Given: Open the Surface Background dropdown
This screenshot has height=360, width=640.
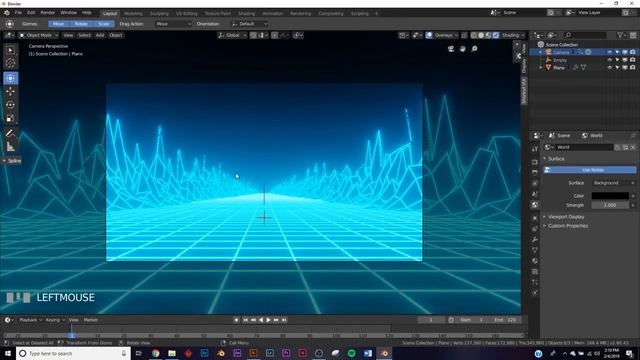Looking at the screenshot, I should click(x=613, y=183).
